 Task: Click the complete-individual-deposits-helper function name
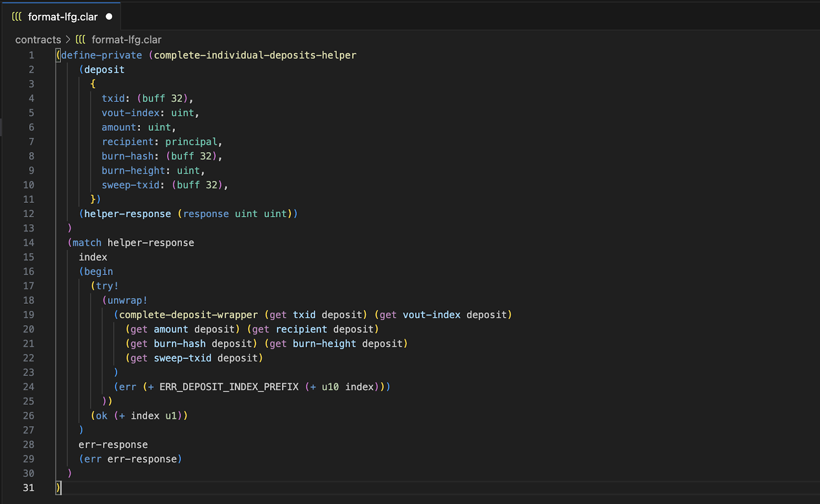pos(255,55)
